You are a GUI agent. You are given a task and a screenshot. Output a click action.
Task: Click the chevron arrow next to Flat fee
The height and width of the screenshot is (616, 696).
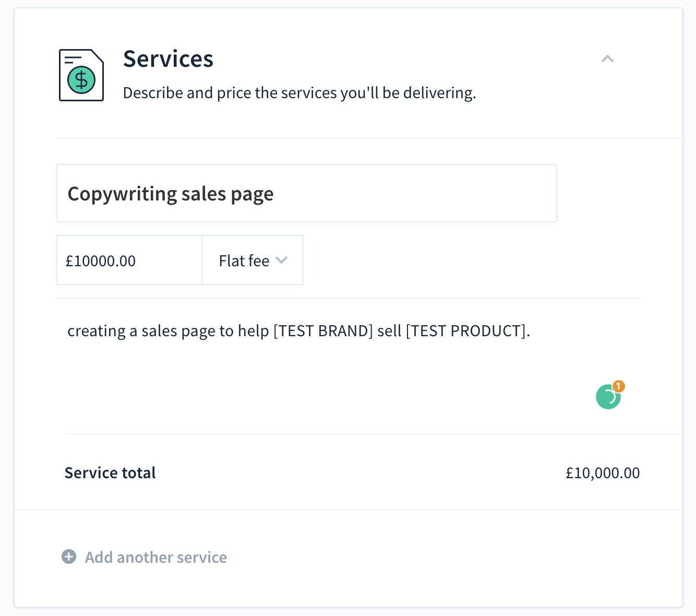click(x=282, y=260)
